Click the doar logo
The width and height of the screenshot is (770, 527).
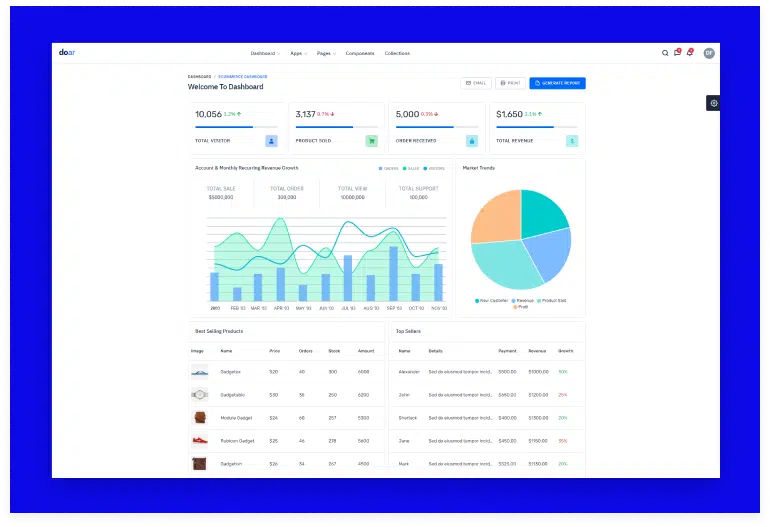pos(67,53)
